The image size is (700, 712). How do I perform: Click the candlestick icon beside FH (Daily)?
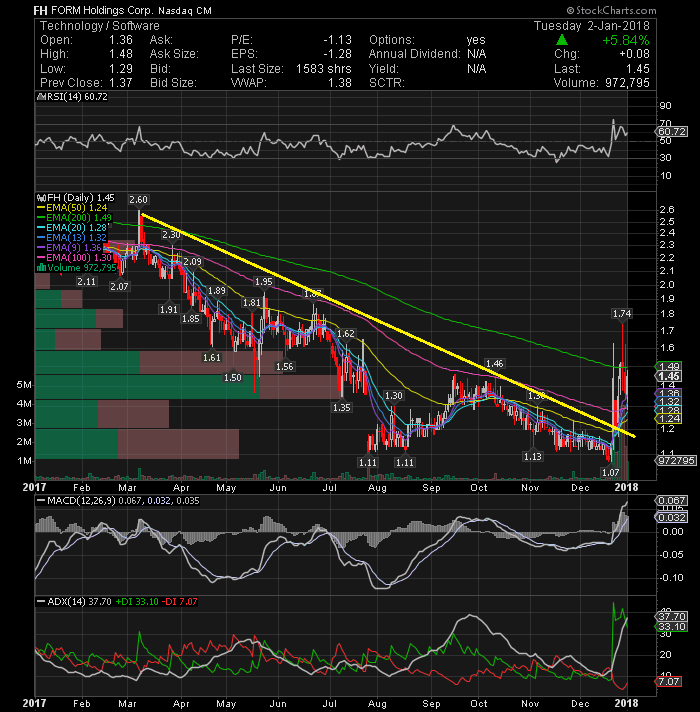click(41, 198)
